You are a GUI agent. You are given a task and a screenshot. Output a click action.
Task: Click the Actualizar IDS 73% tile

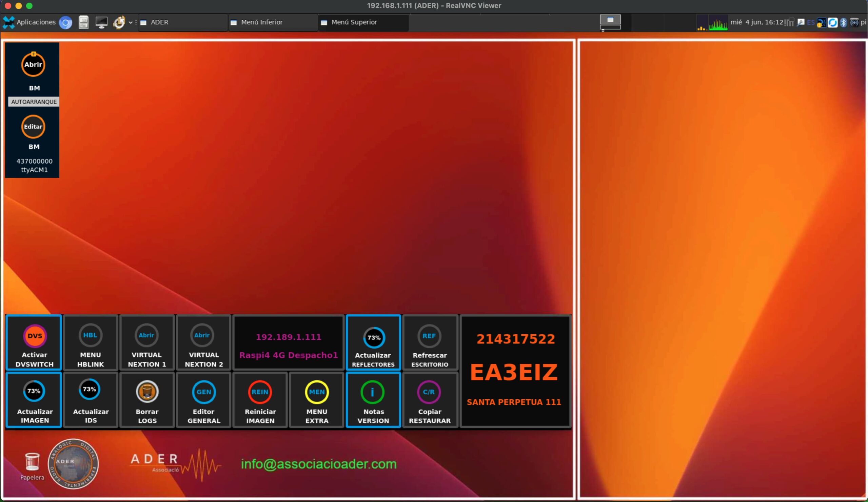point(91,399)
